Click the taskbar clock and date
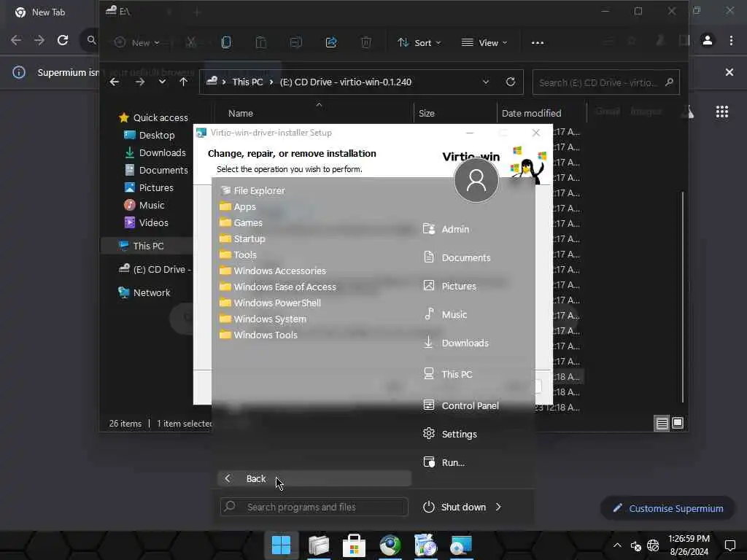The width and height of the screenshot is (747, 560). (689, 545)
